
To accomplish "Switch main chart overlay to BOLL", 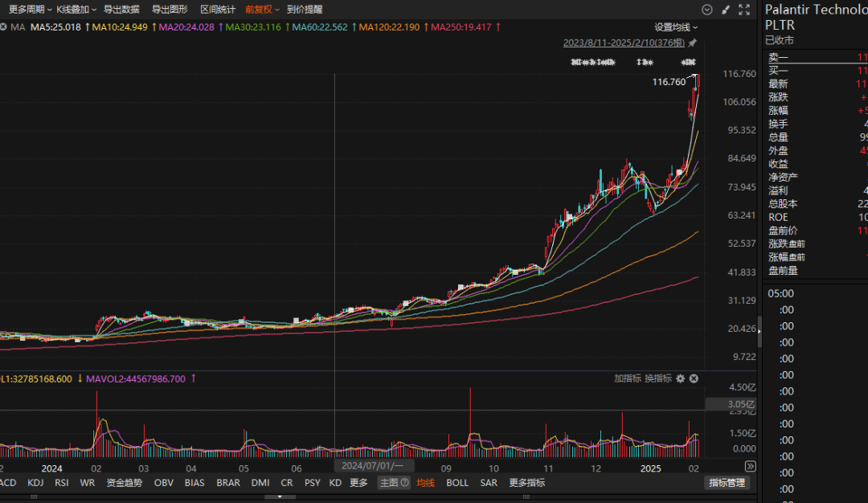I will coord(457,483).
